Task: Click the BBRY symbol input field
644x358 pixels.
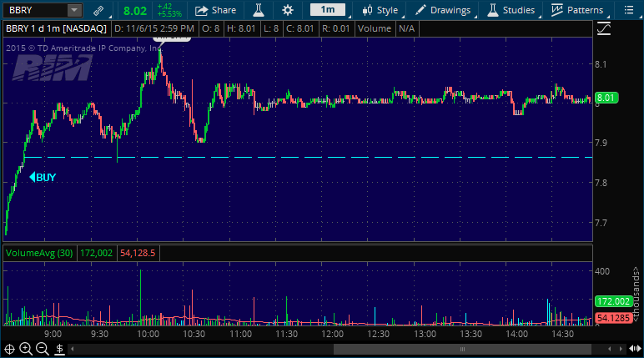Action: point(35,10)
